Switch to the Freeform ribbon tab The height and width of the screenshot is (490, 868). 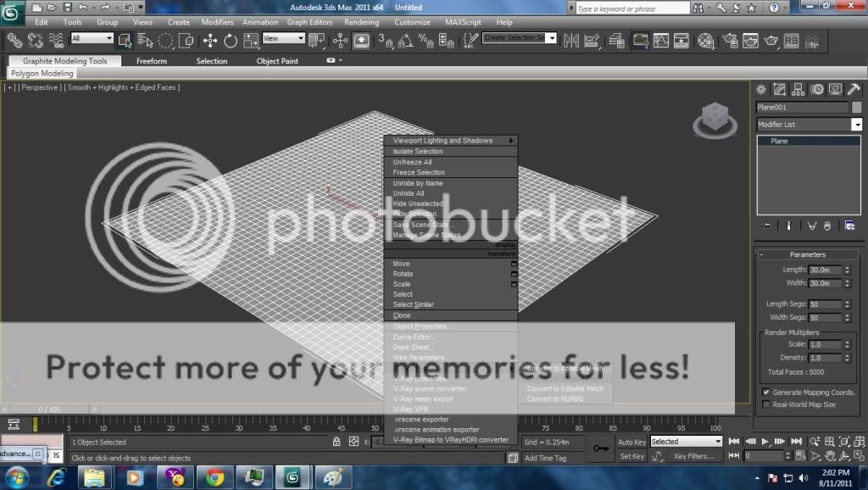[151, 61]
